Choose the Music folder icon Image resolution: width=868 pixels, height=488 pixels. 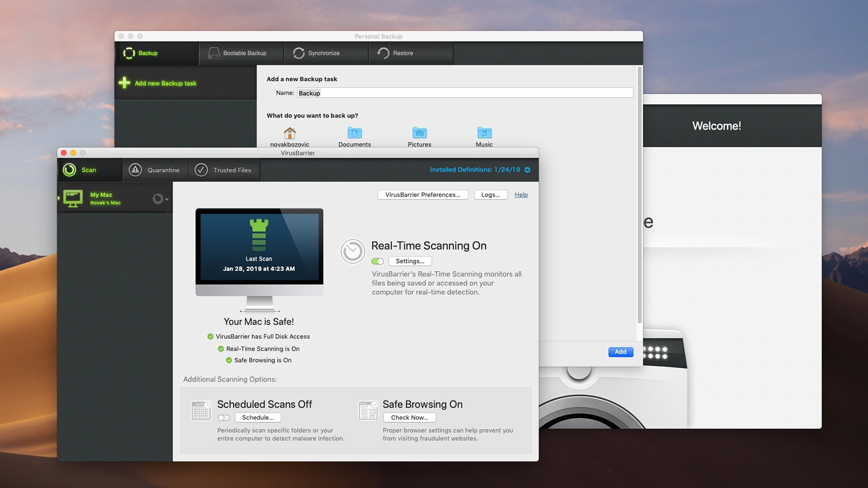coord(484,133)
